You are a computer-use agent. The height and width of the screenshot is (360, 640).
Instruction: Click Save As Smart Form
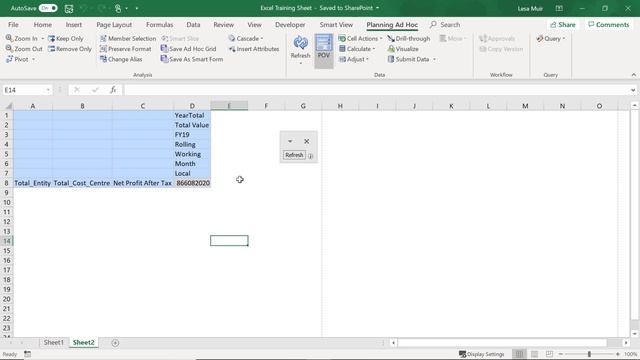pos(192,59)
